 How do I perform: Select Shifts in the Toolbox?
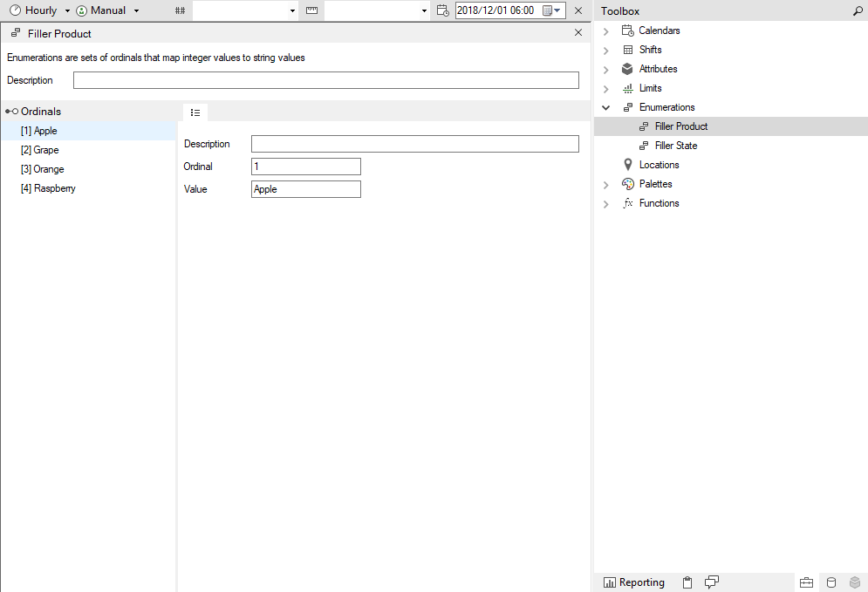pyautogui.click(x=651, y=50)
